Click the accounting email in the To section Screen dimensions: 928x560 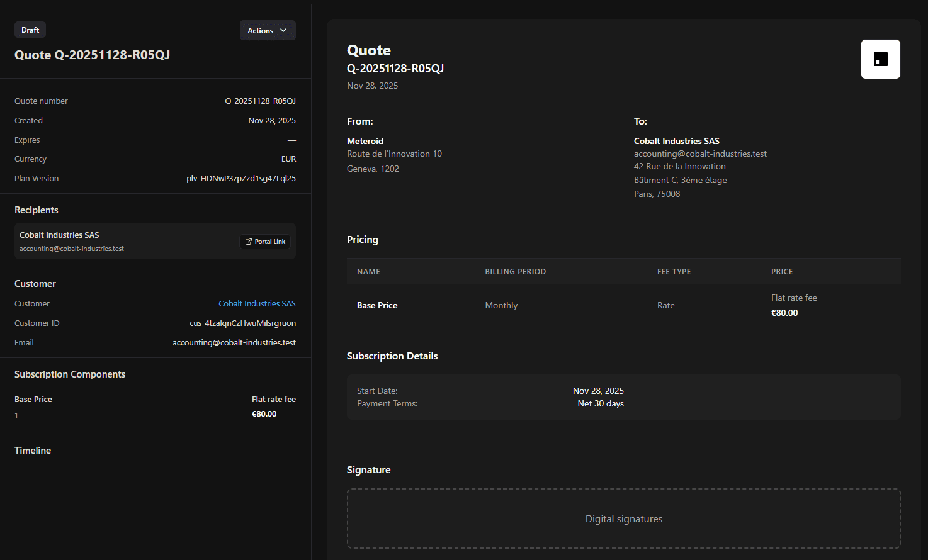tap(700, 154)
